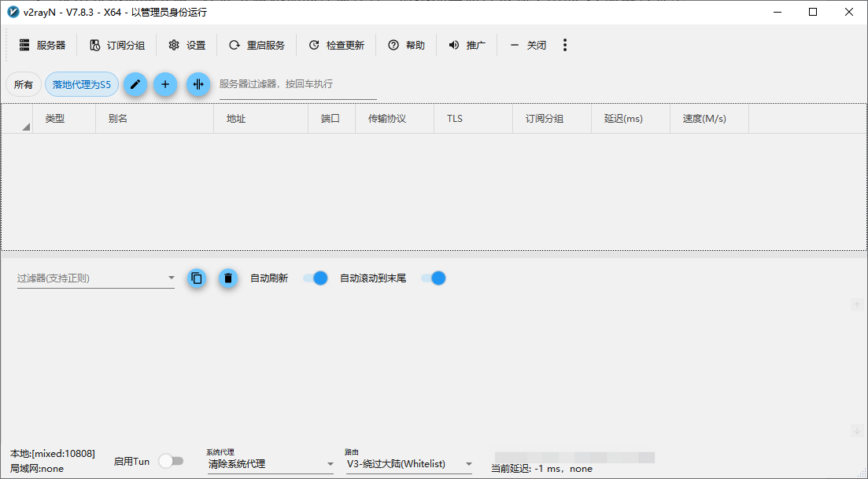This screenshot has width=868, height=479.
Task: Click the 关闭 toolbar item
Action: tap(527, 46)
